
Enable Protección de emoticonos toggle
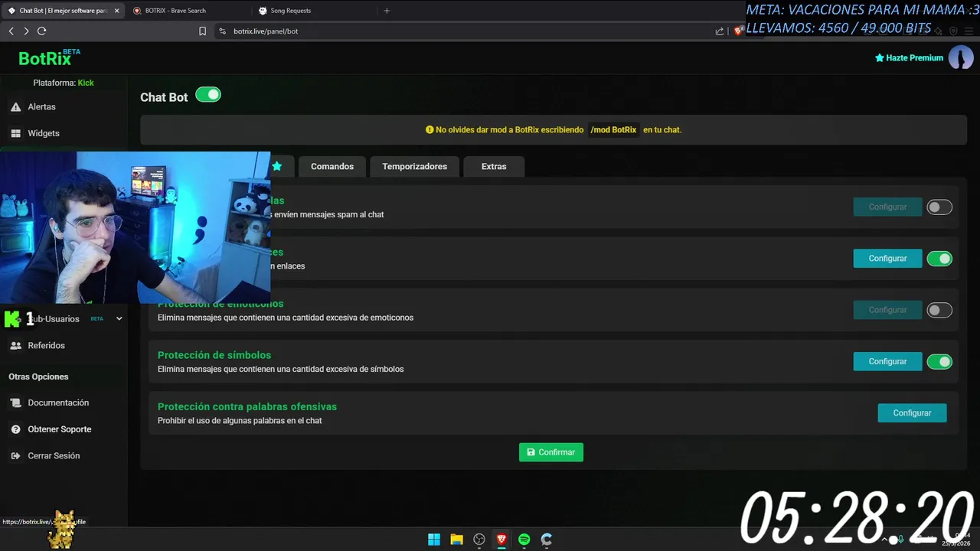point(939,310)
